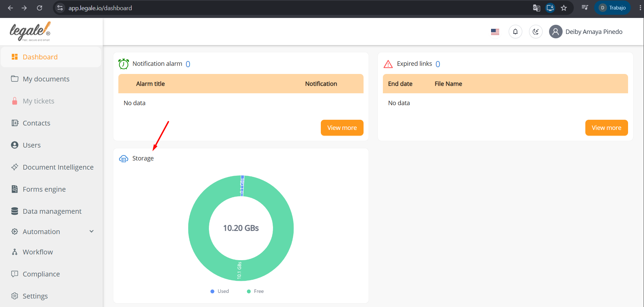Click the Notification alarm count 0

188,64
